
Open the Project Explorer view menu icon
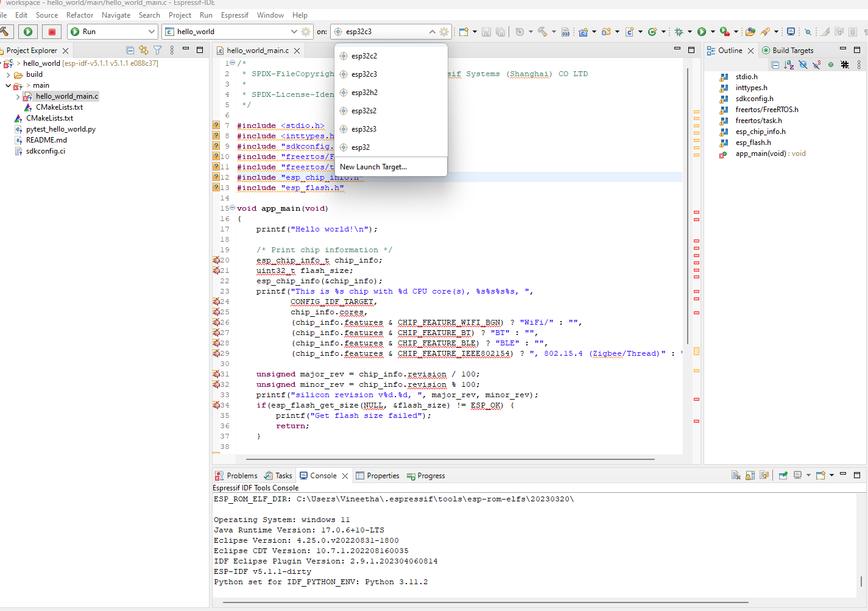coord(172,50)
